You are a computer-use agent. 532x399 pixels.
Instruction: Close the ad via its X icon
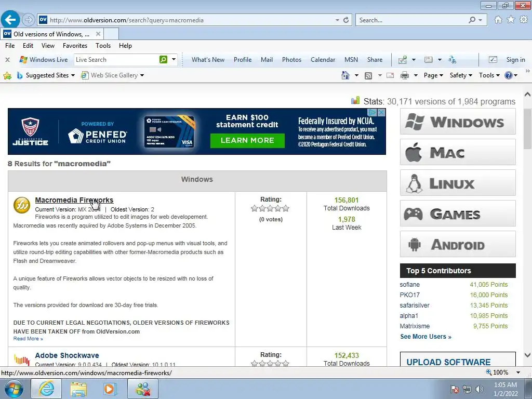[382, 112]
